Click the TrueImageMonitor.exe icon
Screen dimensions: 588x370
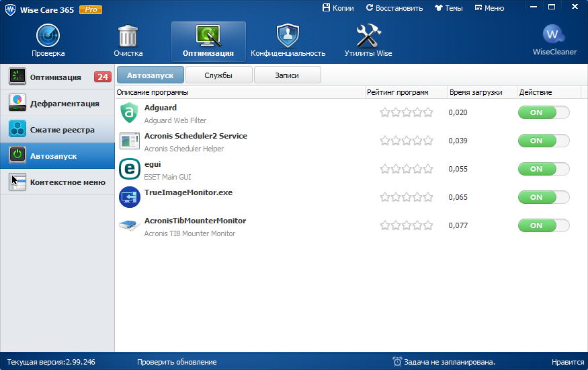[130, 197]
